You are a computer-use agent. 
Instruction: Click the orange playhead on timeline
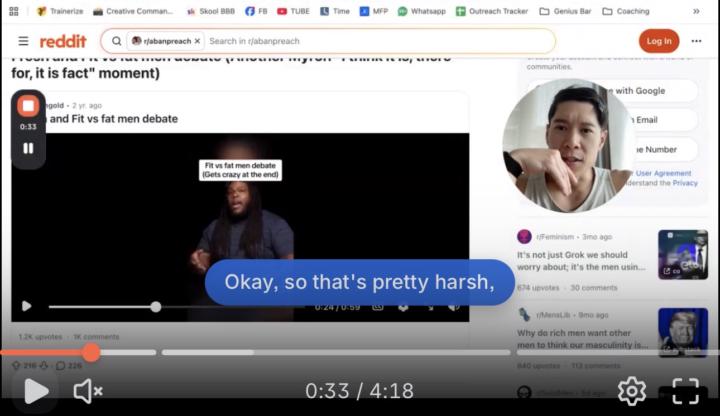tap(91, 352)
